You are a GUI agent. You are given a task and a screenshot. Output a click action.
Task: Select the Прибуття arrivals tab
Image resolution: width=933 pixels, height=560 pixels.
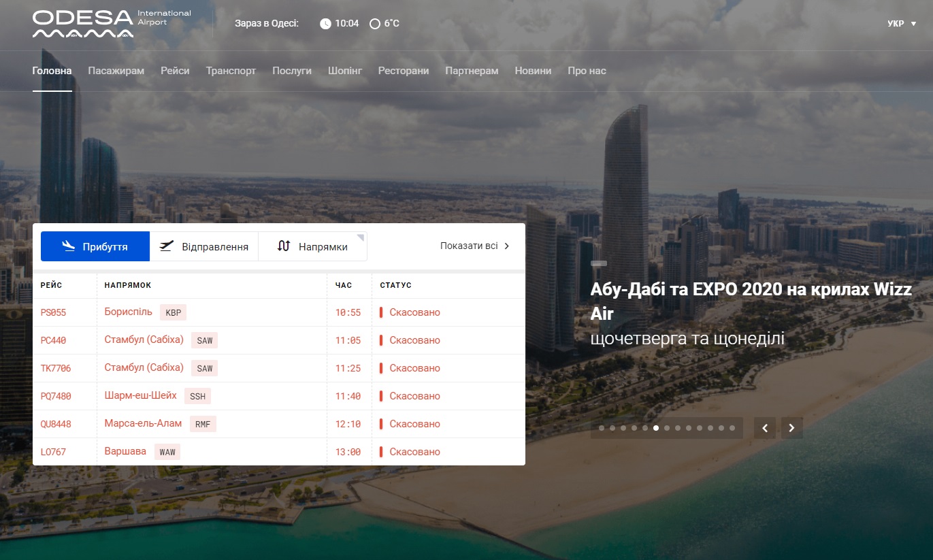point(95,246)
